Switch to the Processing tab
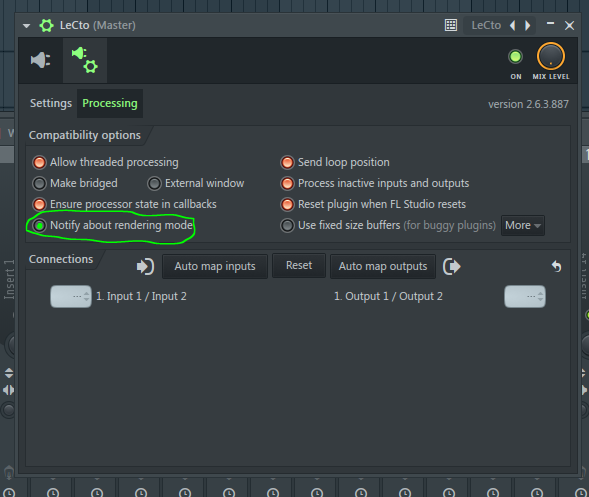 (x=110, y=103)
